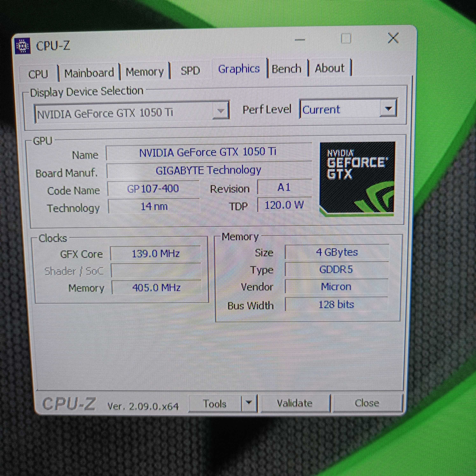Image resolution: width=476 pixels, height=476 pixels.
Task: Switch to the Memory tab
Action: coord(145,72)
